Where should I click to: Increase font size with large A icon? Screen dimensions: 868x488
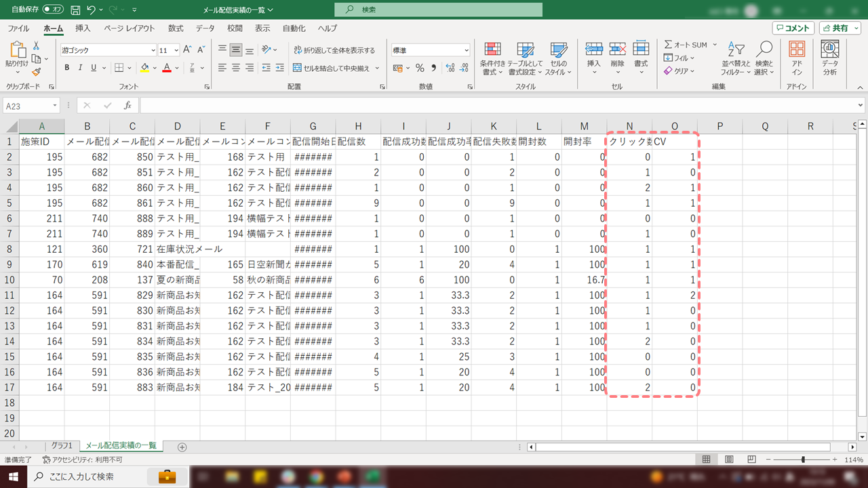(188, 50)
